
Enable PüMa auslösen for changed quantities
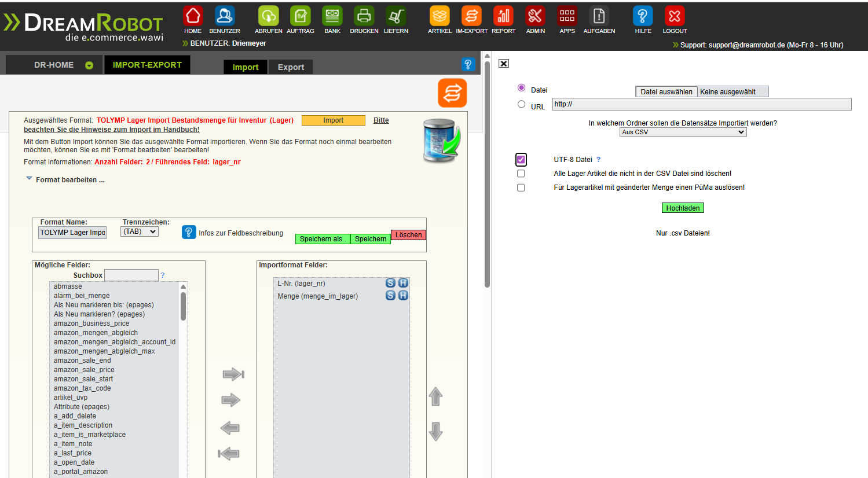pyautogui.click(x=521, y=187)
